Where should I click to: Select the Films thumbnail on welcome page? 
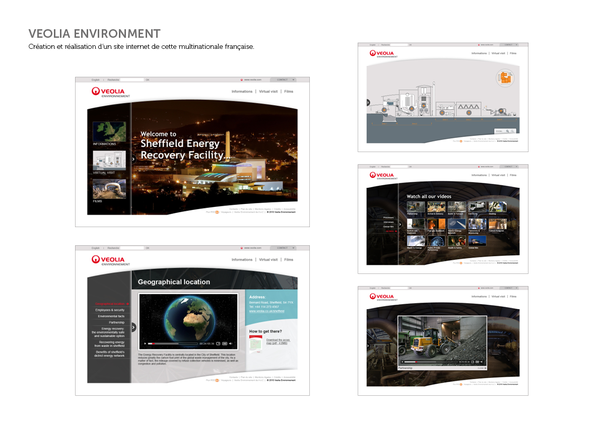pyautogui.click(x=109, y=189)
